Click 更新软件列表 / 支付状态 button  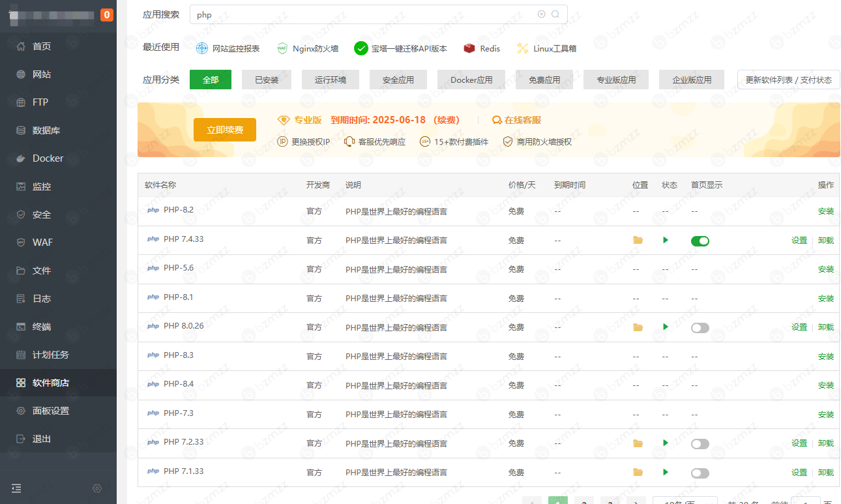click(x=789, y=80)
